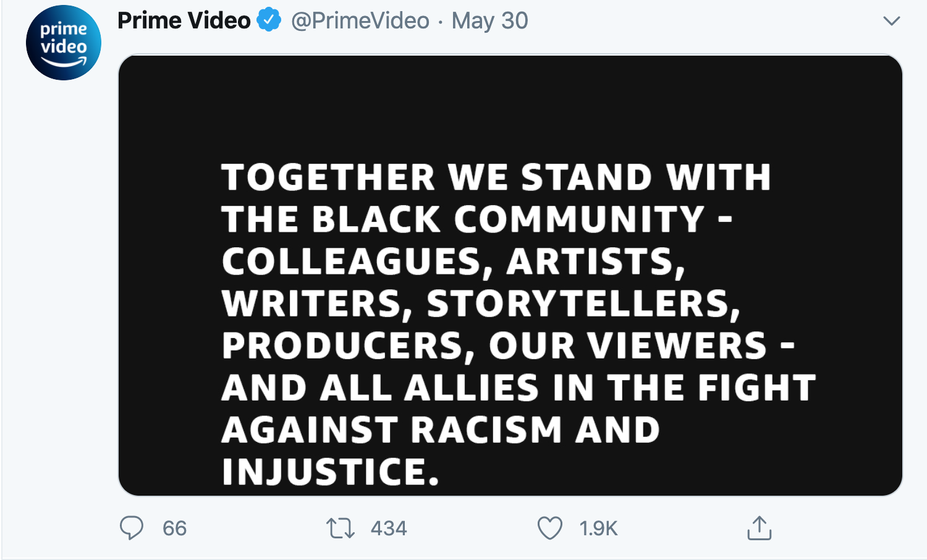The image size is (927, 560).
Task: Click the 'TOGETHER WE STAND WITH' headline line
Action: coord(496,177)
